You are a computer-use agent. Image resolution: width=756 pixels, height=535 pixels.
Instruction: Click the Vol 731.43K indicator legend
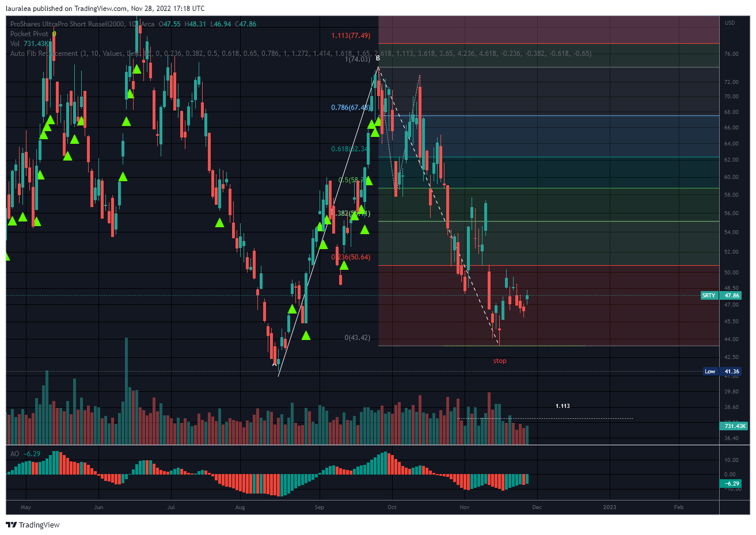pos(29,44)
